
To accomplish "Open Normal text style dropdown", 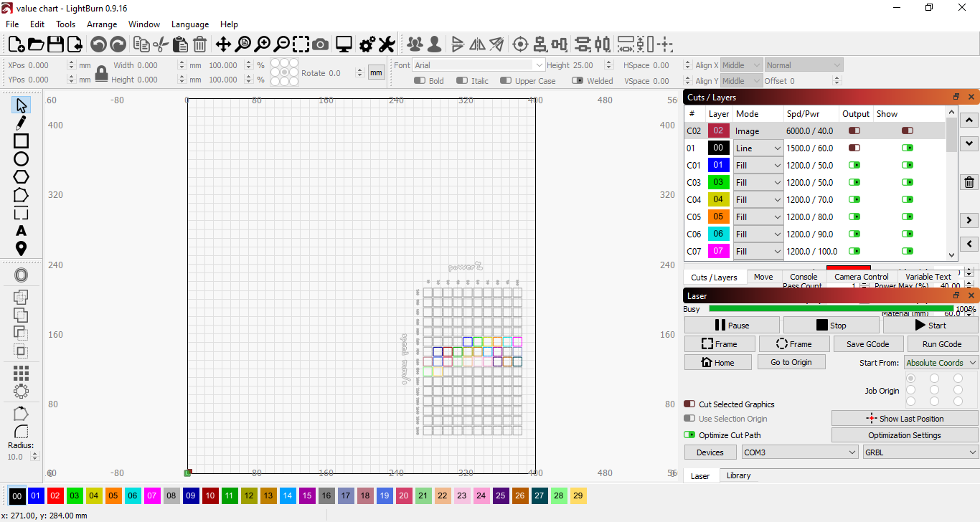I will pyautogui.click(x=804, y=65).
